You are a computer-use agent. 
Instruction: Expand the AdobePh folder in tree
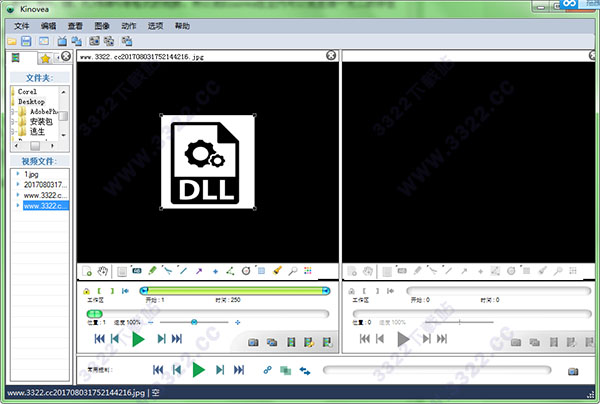click(13, 112)
